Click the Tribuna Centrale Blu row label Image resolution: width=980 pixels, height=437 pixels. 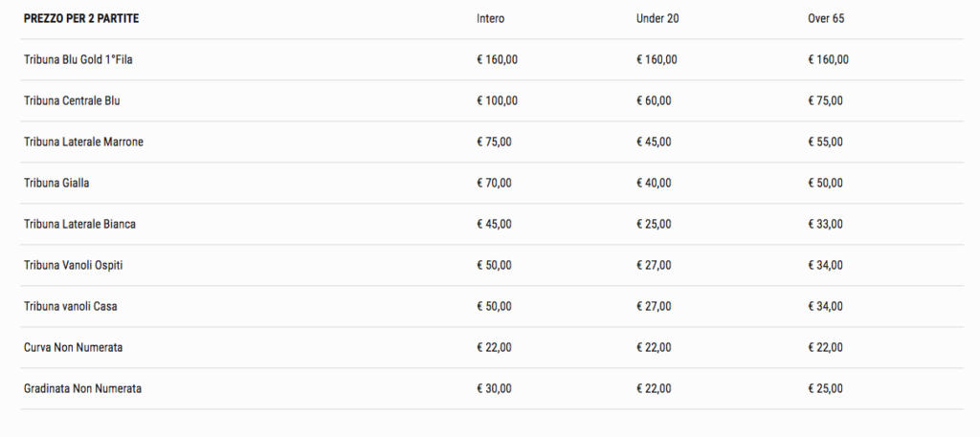coord(72,101)
